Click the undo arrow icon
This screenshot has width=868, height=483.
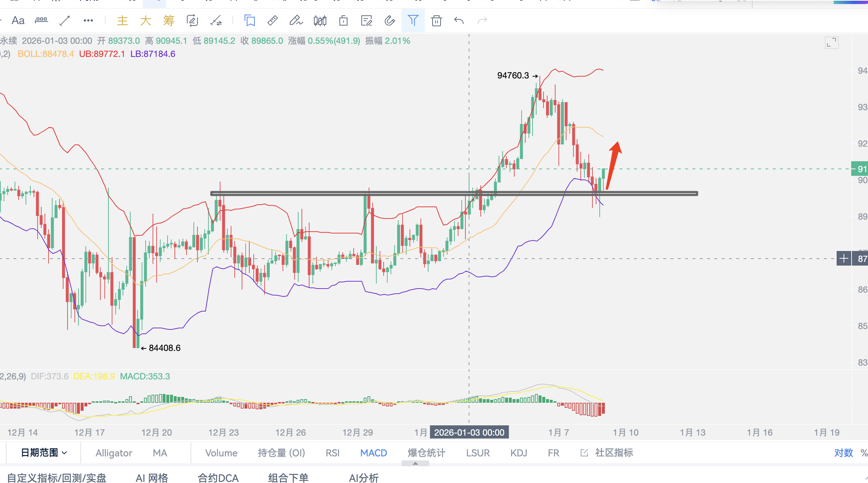pos(459,20)
